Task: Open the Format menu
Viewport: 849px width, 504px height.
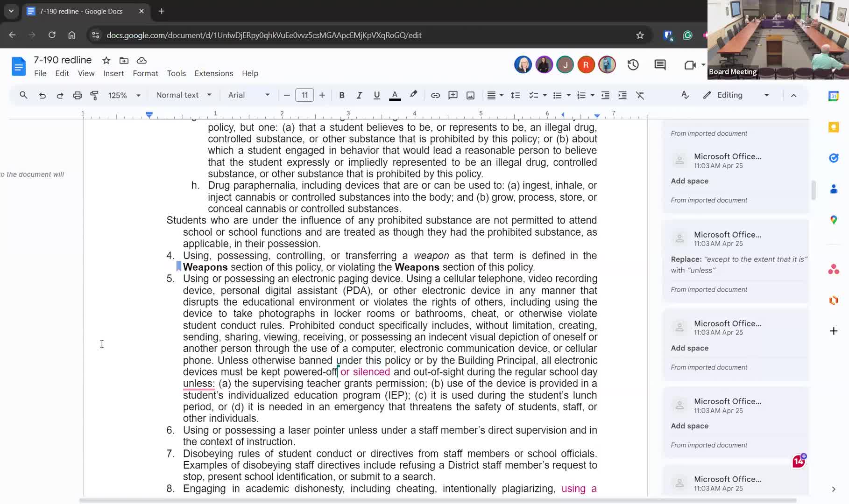Action: (x=145, y=73)
